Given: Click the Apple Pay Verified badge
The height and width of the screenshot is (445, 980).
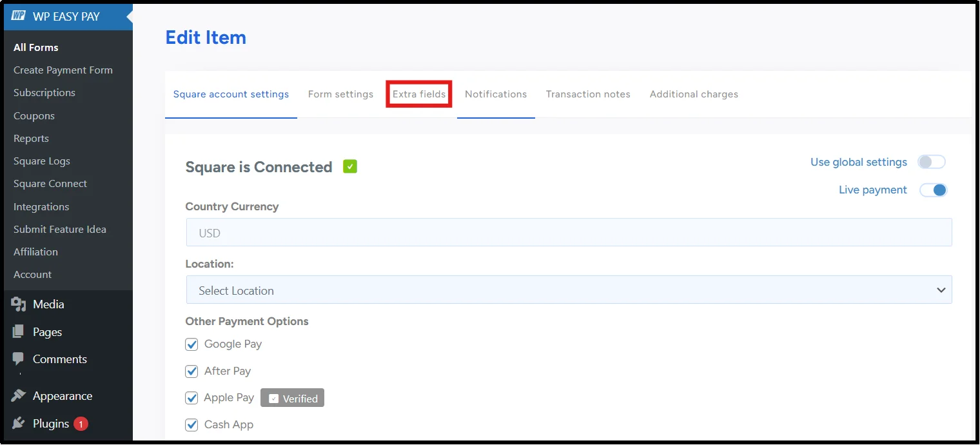Looking at the screenshot, I should pyautogui.click(x=292, y=399).
